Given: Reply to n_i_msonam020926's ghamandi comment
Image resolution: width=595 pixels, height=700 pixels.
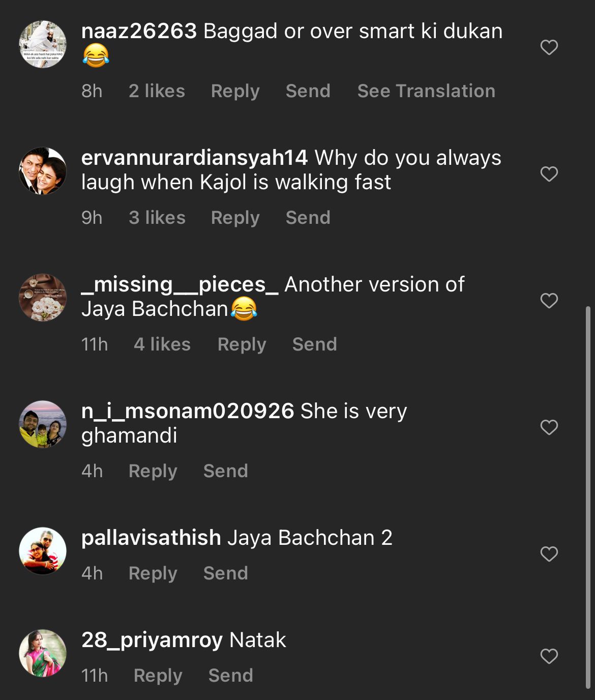Looking at the screenshot, I should click(153, 471).
